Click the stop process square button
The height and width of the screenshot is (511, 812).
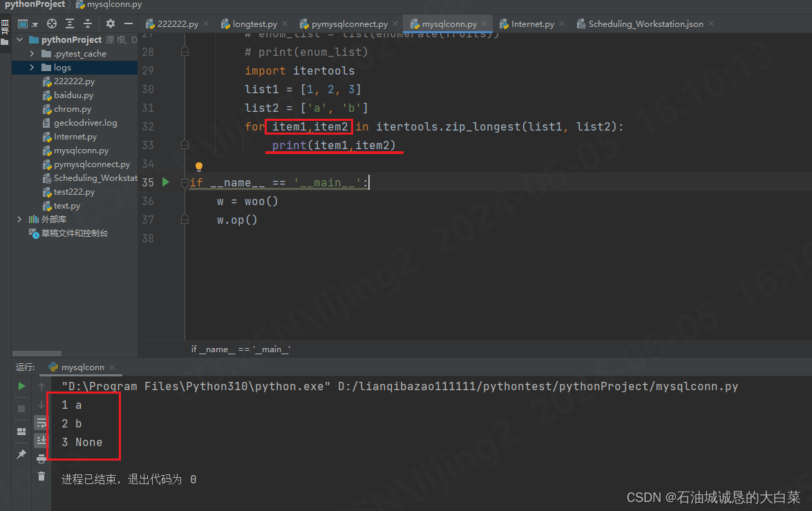point(21,409)
